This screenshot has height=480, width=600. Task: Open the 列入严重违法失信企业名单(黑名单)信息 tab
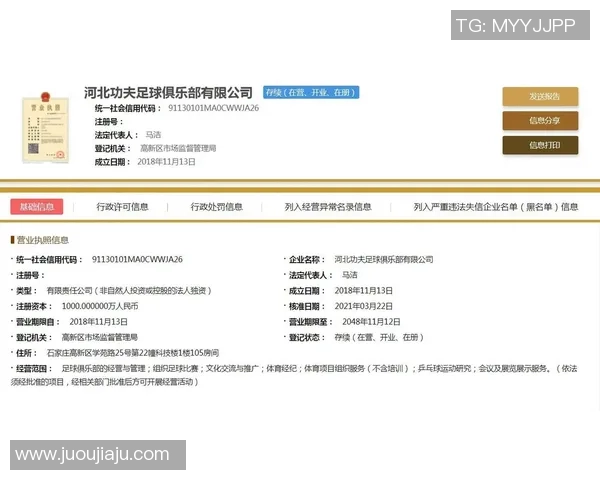496,207
